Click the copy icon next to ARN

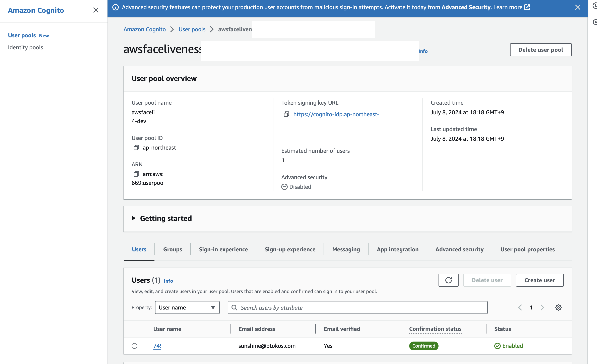137,173
